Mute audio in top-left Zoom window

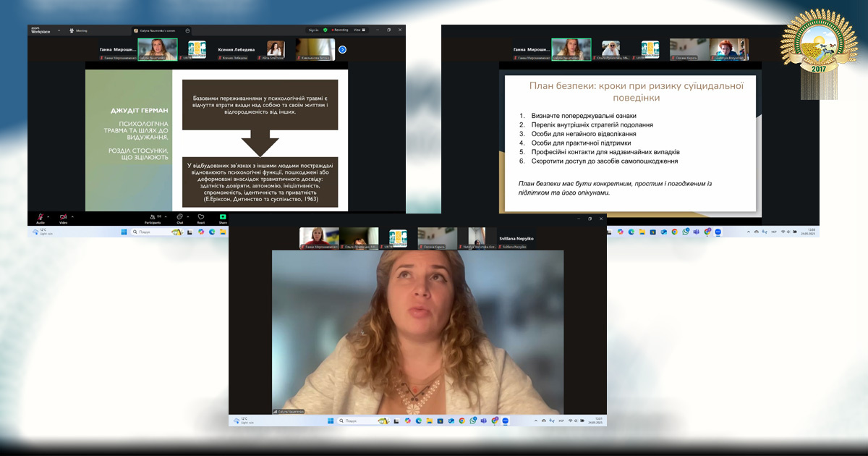40,217
